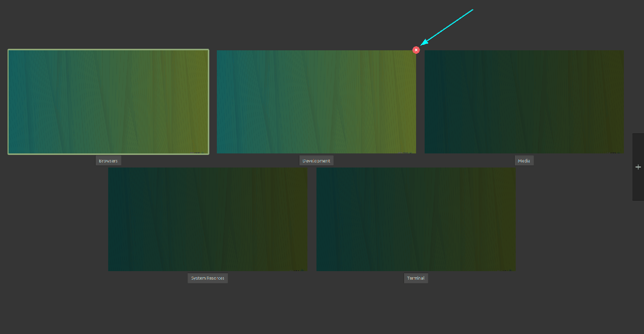Go to the Terminal workspace thumbnail
644x334 pixels.
click(x=416, y=219)
